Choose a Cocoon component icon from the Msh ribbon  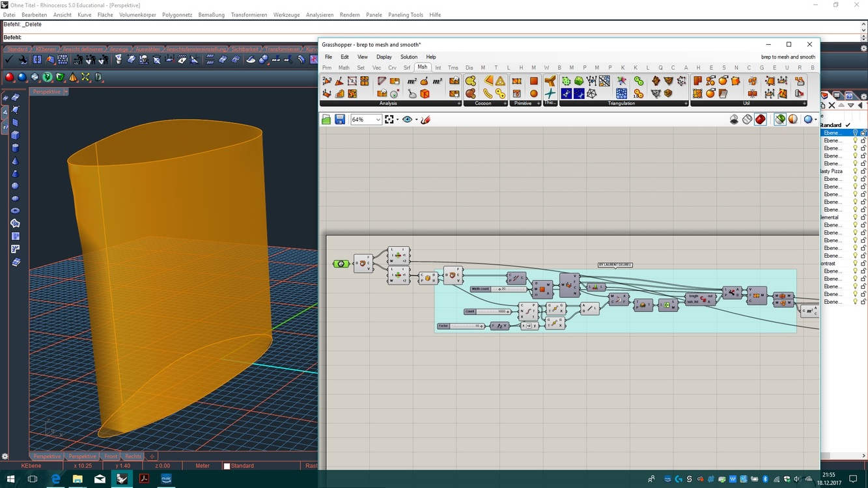(471, 79)
